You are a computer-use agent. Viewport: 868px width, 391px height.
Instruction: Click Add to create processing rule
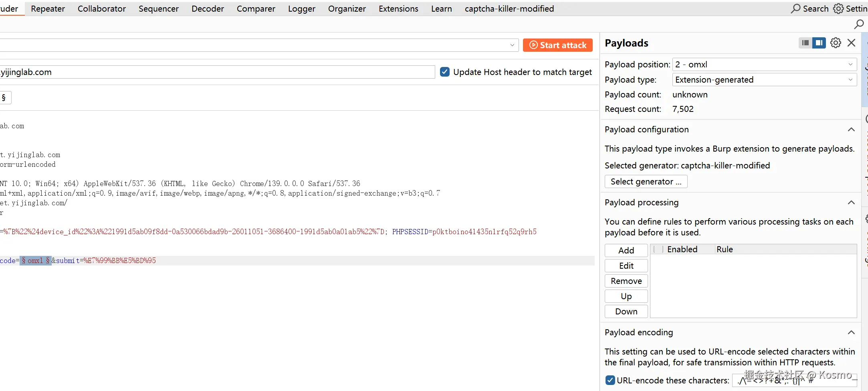(626, 251)
